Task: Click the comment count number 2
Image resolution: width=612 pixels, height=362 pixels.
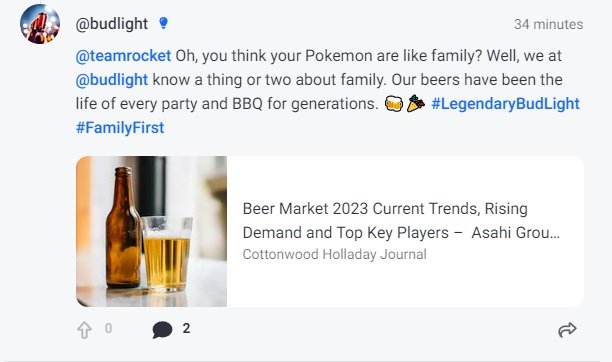Action: coord(186,328)
